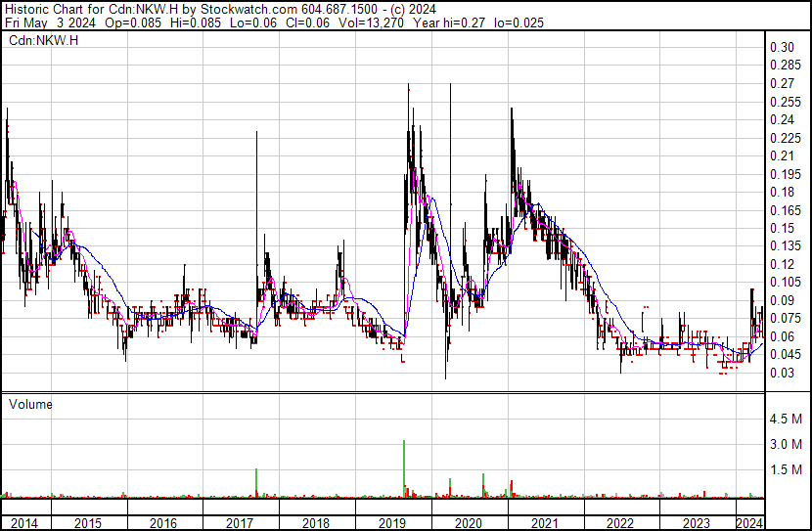Click the 2022 year label on the time axis

point(620,523)
